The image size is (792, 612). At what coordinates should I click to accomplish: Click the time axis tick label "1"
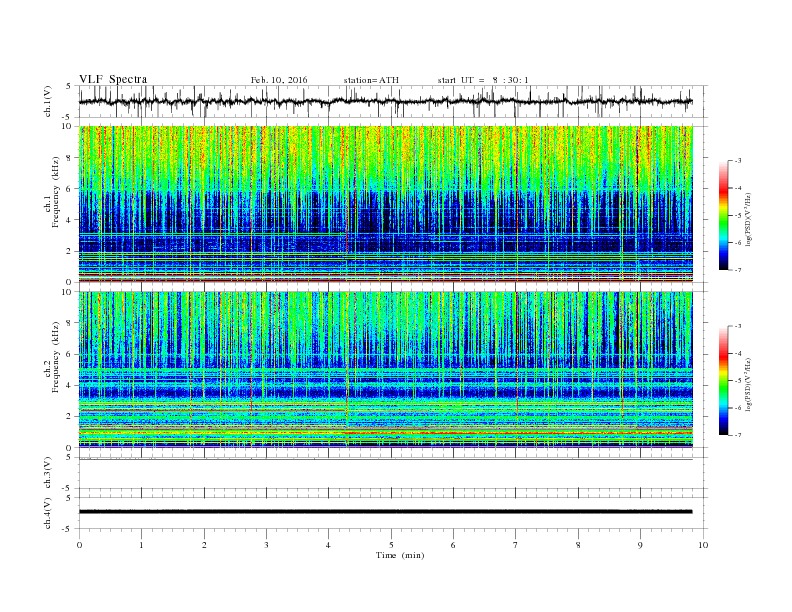click(x=141, y=545)
